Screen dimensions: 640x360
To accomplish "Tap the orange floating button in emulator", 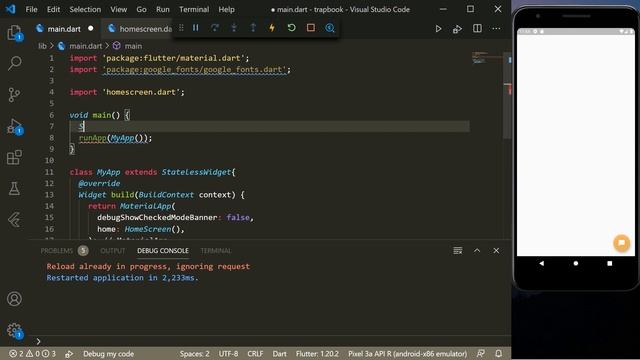I will tap(621, 242).
